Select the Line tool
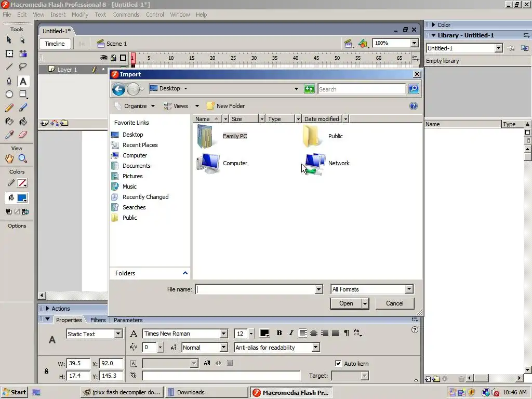 [9, 67]
